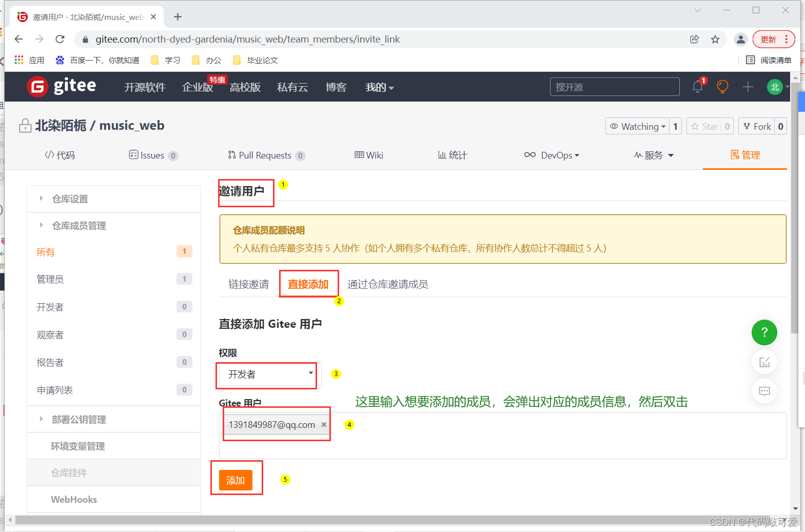Remove the 1391849987@qq.com user tag
The height and width of the screenshot is (532, 805).
(x=324, y=424)
